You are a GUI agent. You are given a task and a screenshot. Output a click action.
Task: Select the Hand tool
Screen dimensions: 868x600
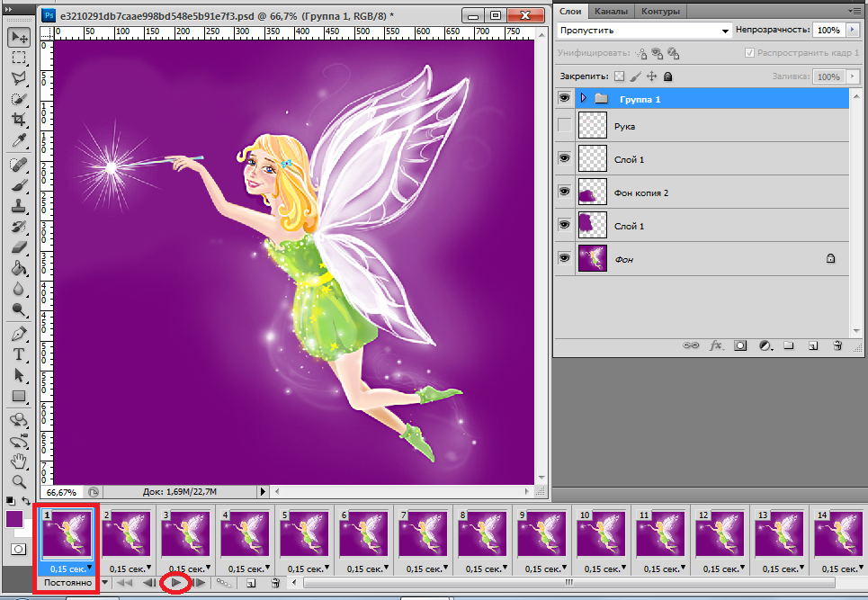click(18, 462)
